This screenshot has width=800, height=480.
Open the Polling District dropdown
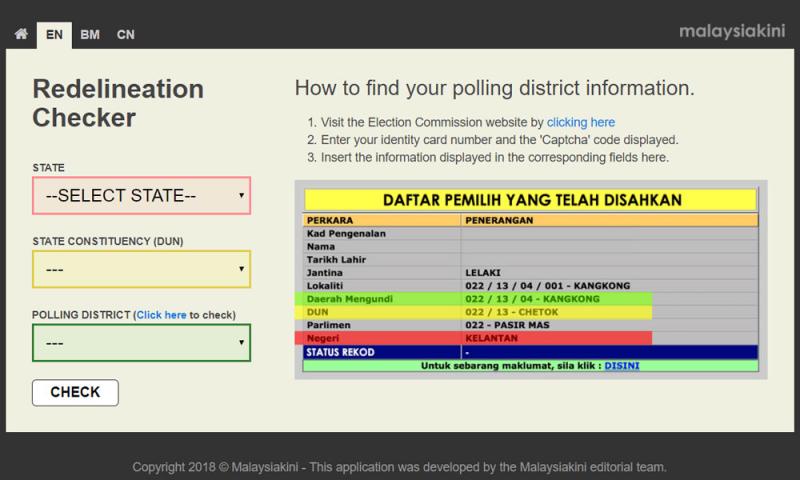click(141, 342)
